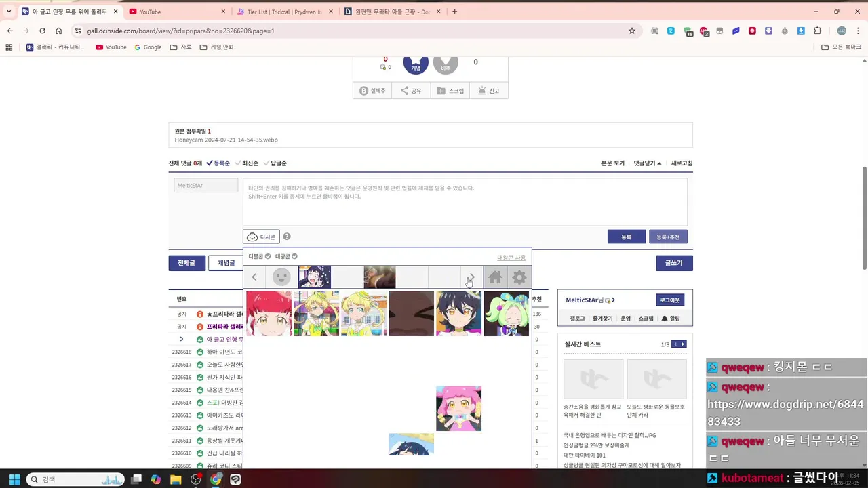
Task: Insert the pink-haired girl emoticon
Action: click(458, 409)
